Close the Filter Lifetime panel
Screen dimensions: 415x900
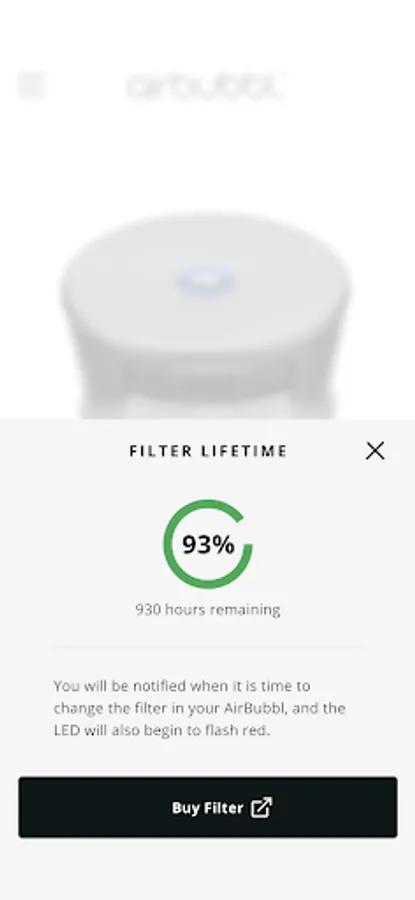click(375, 451)
